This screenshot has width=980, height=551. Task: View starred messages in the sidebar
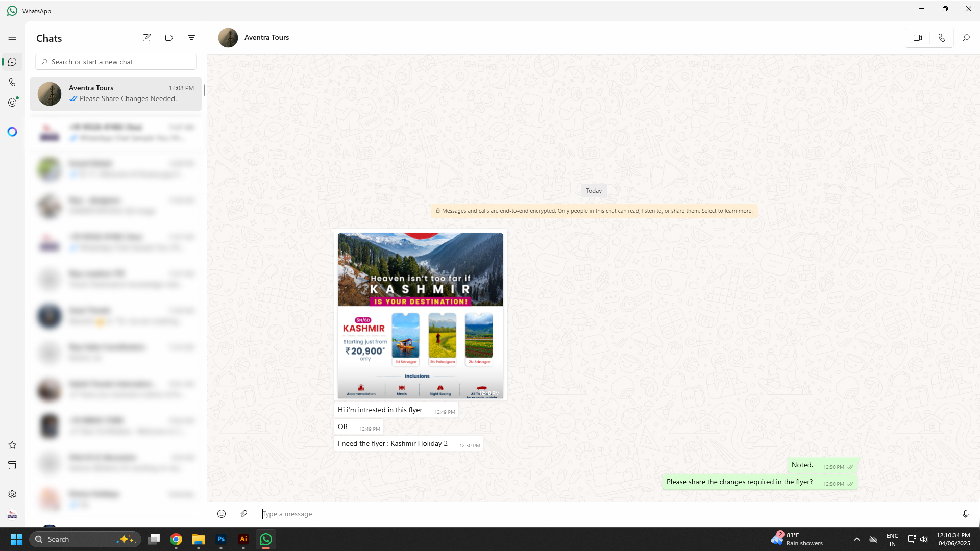tap(12, 445)
